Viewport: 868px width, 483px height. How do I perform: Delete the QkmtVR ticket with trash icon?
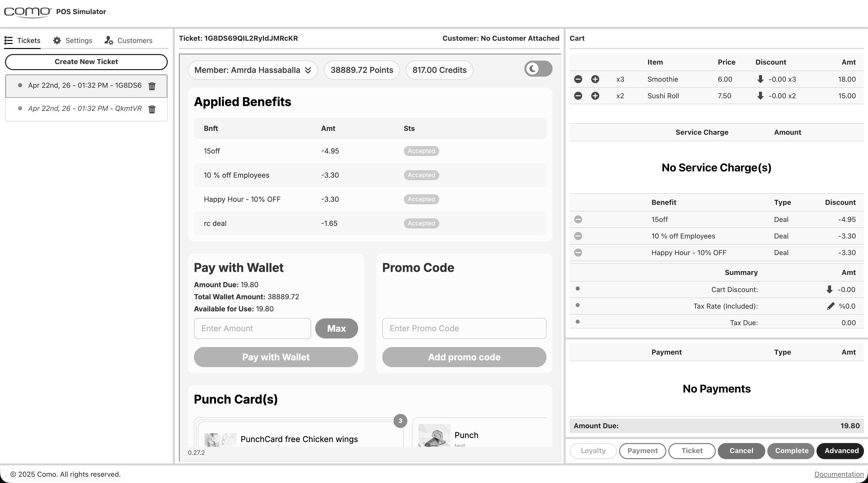pos(152,109)
